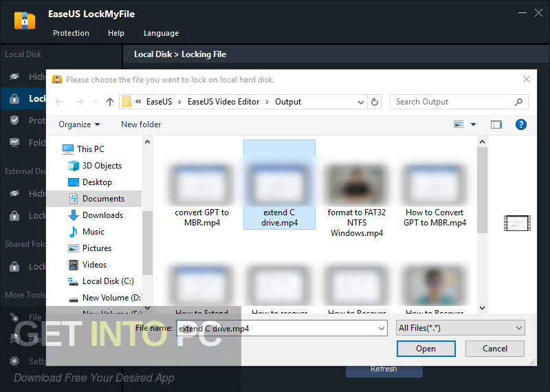Click the video preview pane icon
Screen dimensions: 550x392
coord(517,224)
